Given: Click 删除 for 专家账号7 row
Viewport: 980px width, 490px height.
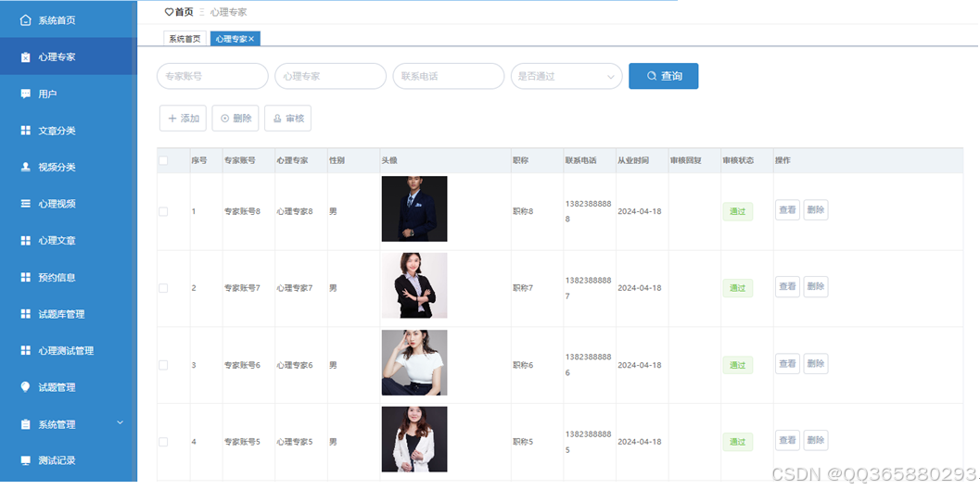Looking at the screenshot, I should click(816, 287).
